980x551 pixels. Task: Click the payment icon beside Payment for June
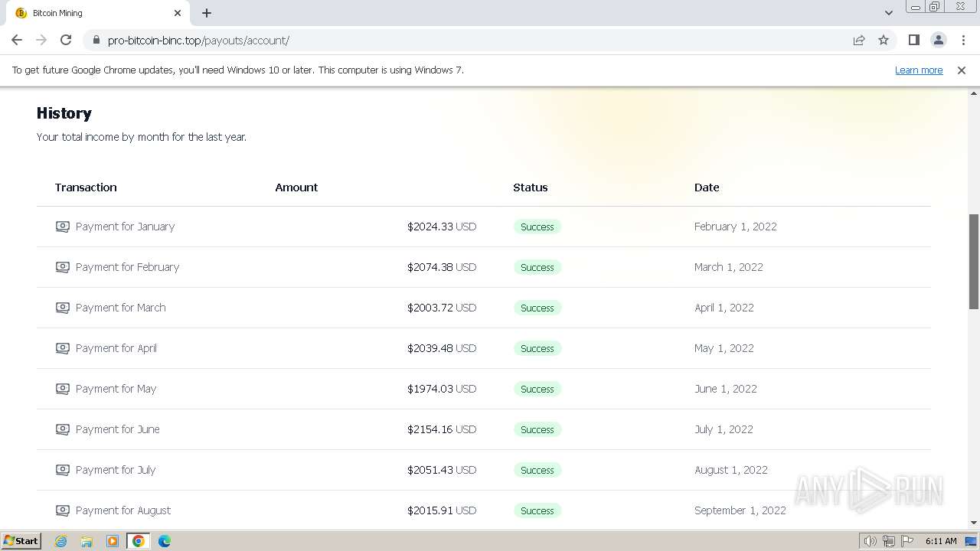[x=63, y=429]
